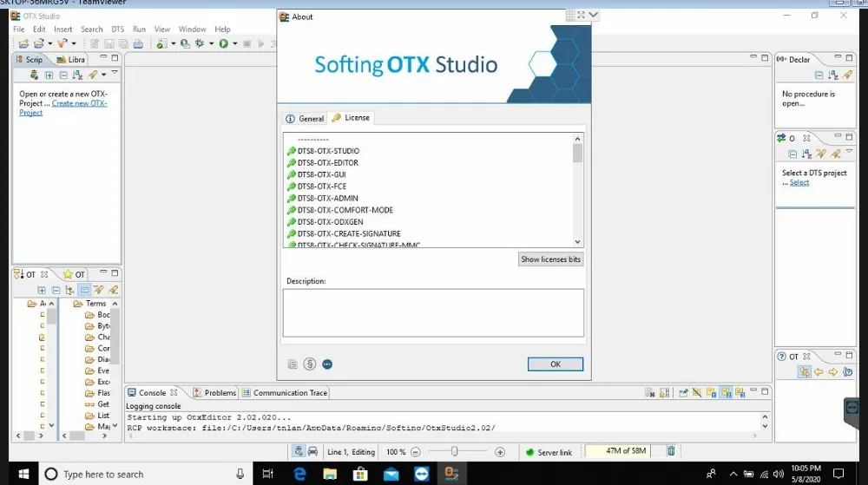Switch to General tab in About dialog
The width and height of the screenshot is (868, 485).
[x=305, y=118]
